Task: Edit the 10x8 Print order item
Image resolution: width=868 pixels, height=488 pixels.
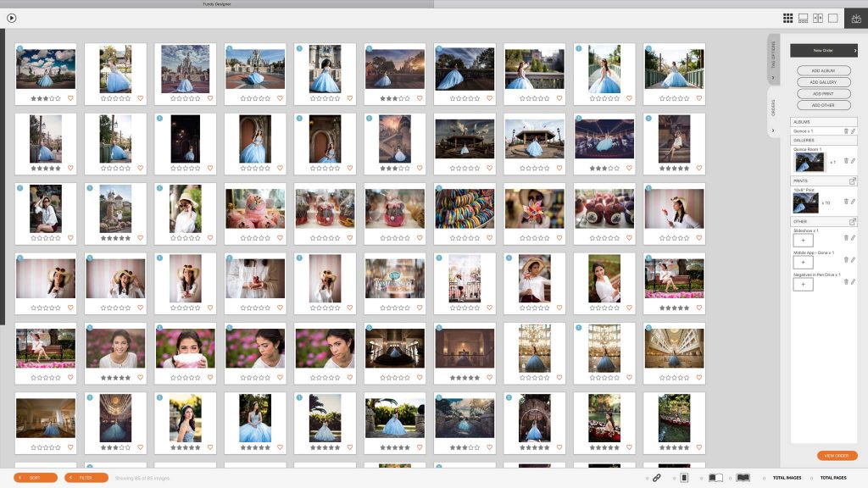Action: (853, 202)
